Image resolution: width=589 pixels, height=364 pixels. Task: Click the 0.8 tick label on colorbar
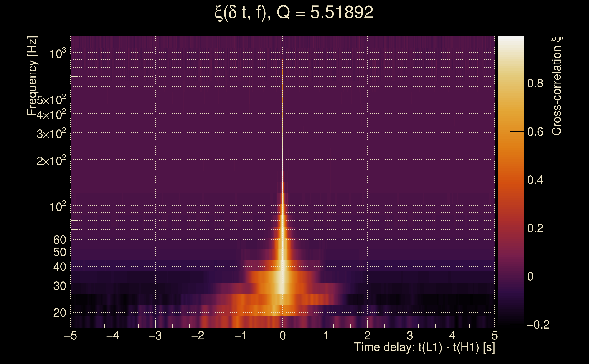(535, 83)
